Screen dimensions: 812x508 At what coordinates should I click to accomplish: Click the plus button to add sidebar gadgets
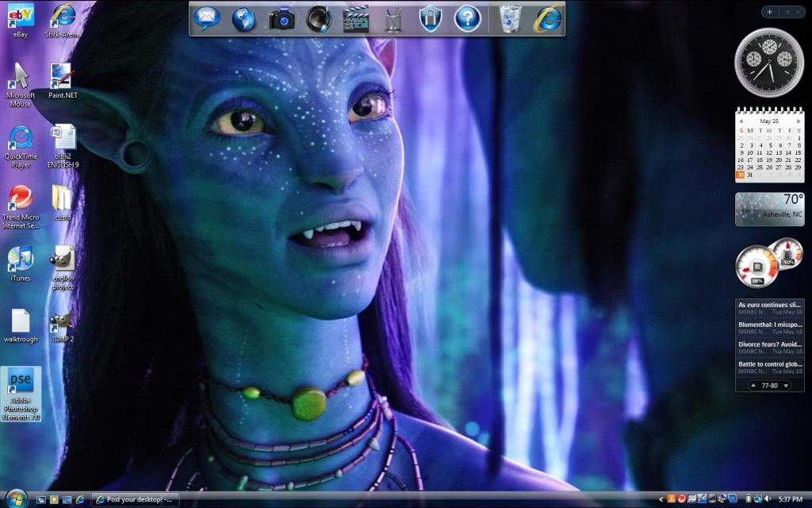(x=769, y=11)
